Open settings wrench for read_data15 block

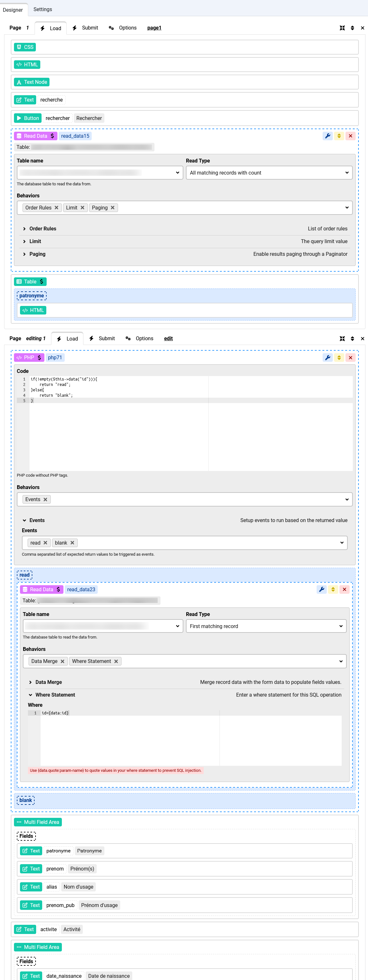327,136
